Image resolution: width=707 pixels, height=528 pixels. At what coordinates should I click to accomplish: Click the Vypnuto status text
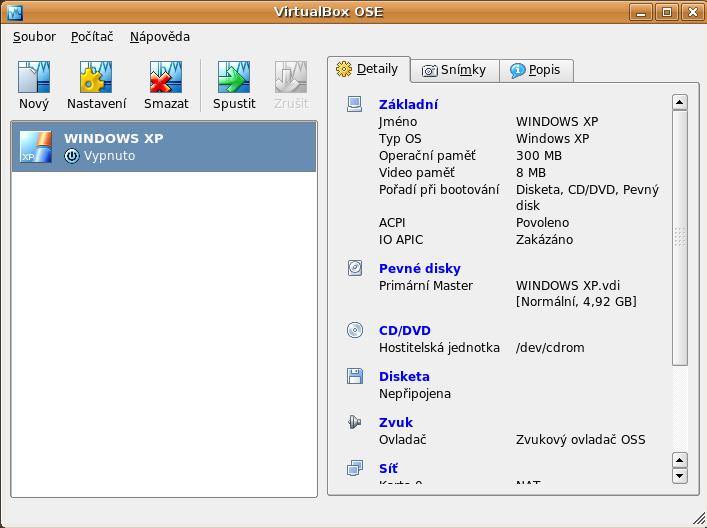tap(110, 156)
